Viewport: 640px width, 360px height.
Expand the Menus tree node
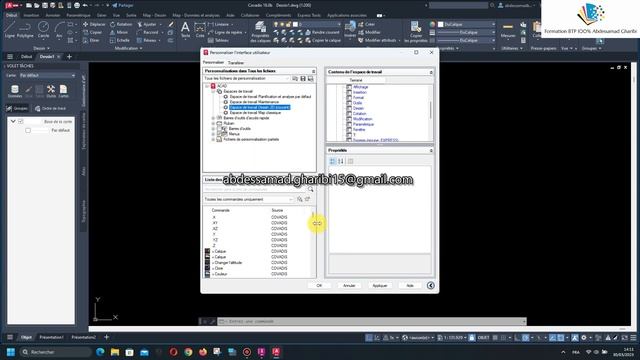click(x=213, y=134)
